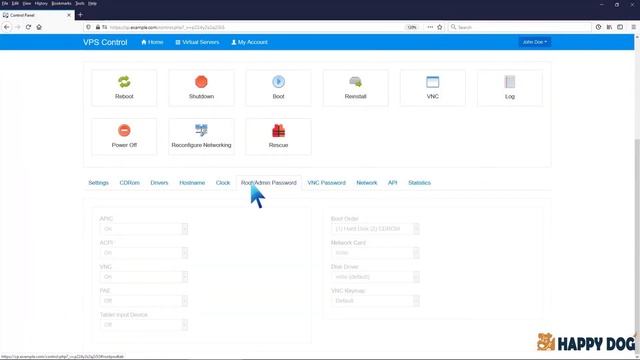Open the Disk Driver dropdown

pos(375,277)
